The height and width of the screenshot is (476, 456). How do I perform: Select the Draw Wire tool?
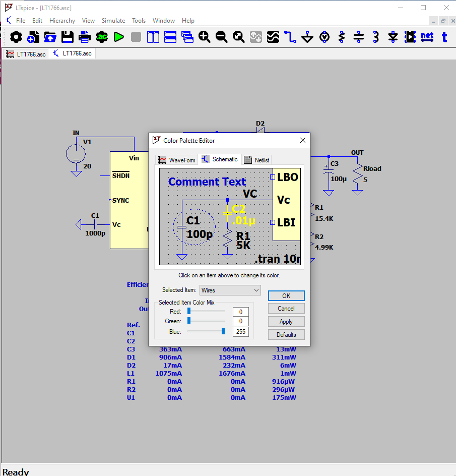(x=290, y=37)
